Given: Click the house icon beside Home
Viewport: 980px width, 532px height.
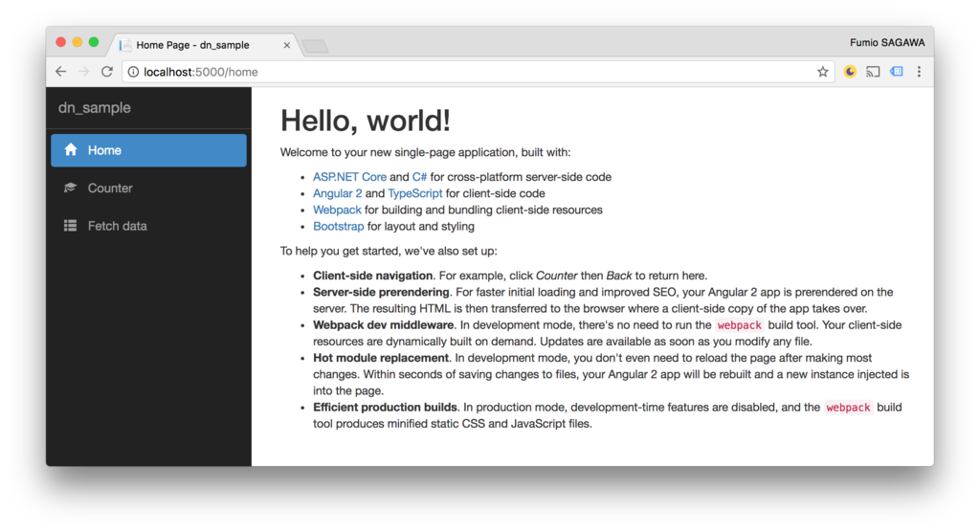Looking at the screenshot, I should [71, 149].
